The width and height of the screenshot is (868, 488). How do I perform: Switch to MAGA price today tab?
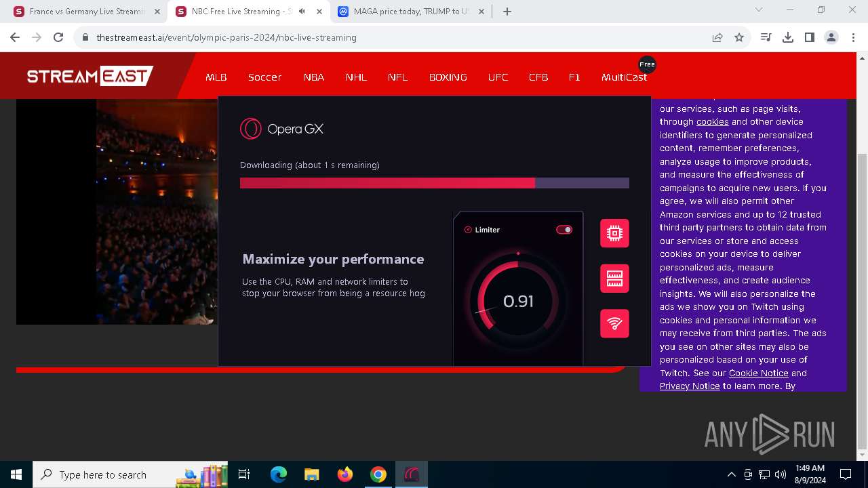tap(411, 12)
